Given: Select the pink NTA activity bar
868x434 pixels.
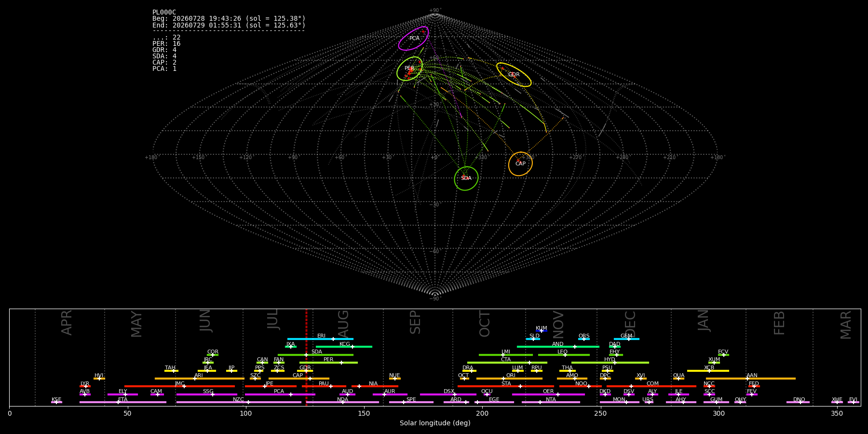Looking at the screenshot, I should pyautogui.click(x=551, y=402).
